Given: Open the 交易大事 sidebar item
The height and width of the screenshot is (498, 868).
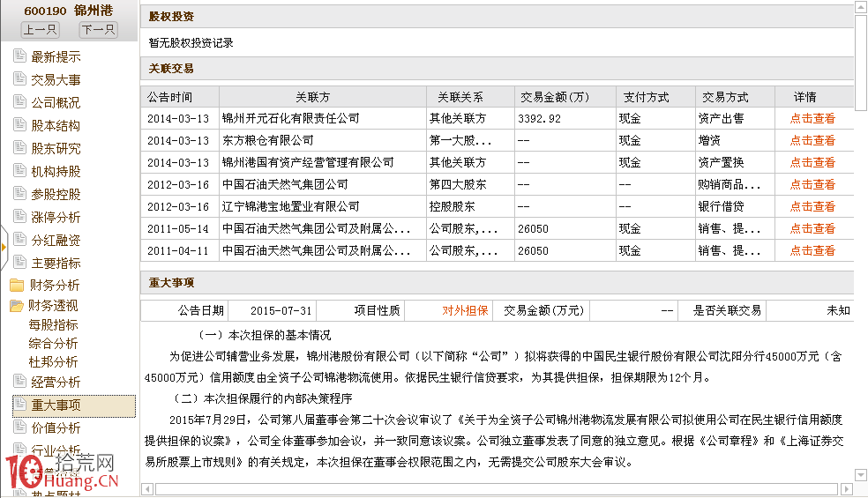Looking at the screenshot, I should pos(56,79).
